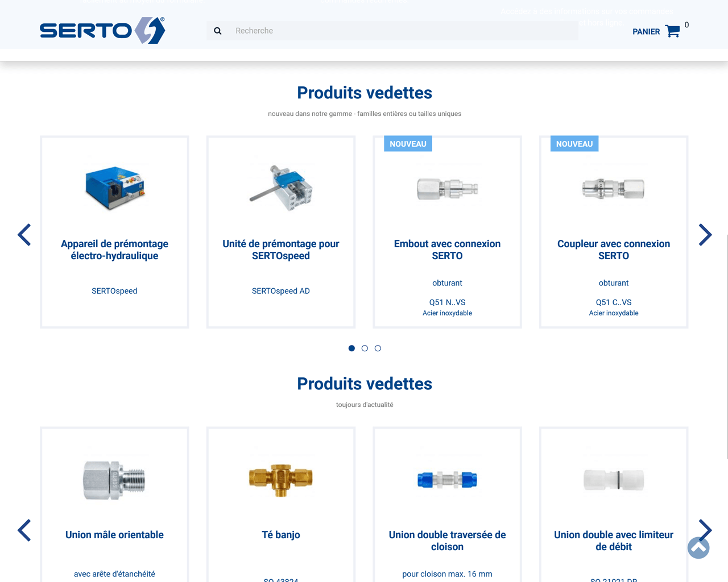Open Embout avec connexion SERTO title
This screenshot has height=582, width=728.
pos(448,250)
